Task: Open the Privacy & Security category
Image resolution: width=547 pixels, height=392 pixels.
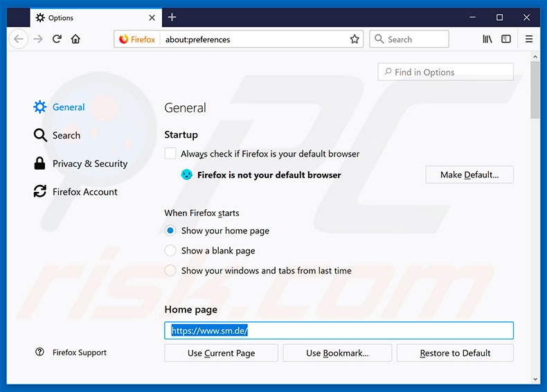Action: coord(80,163)
